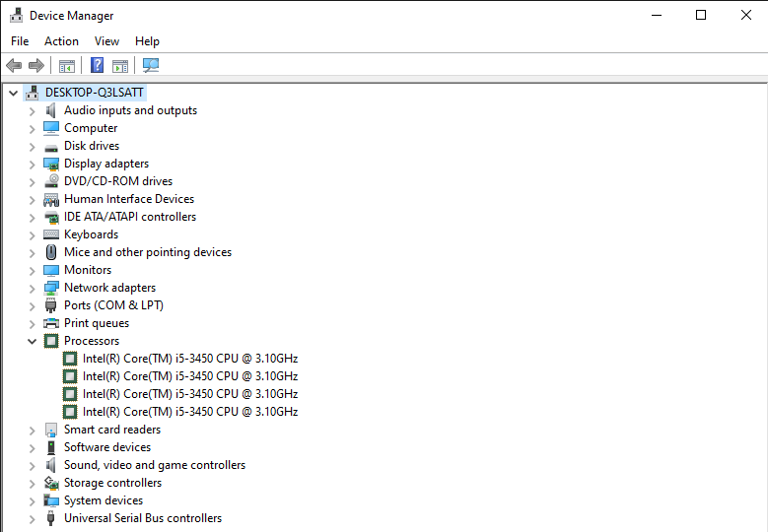The width and height of the screenshot is (768, 532).
Task: Select the Smart card readers label
Action: pos(112,430)
